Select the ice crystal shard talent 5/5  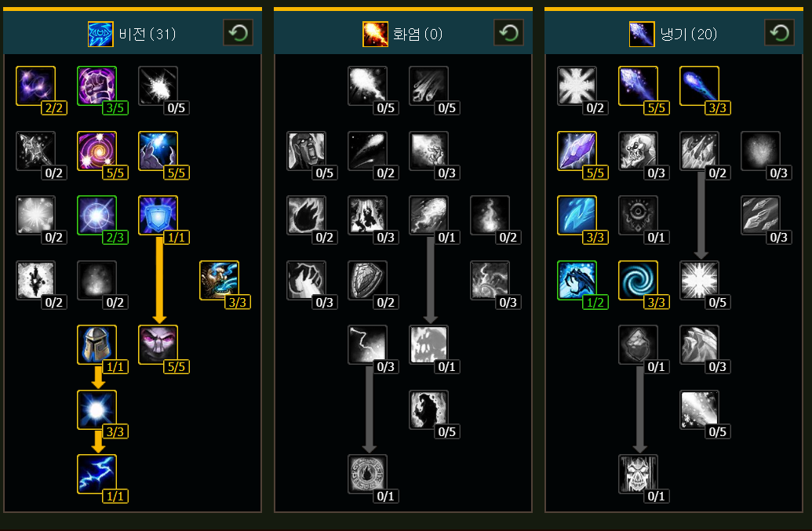point(577,151)
